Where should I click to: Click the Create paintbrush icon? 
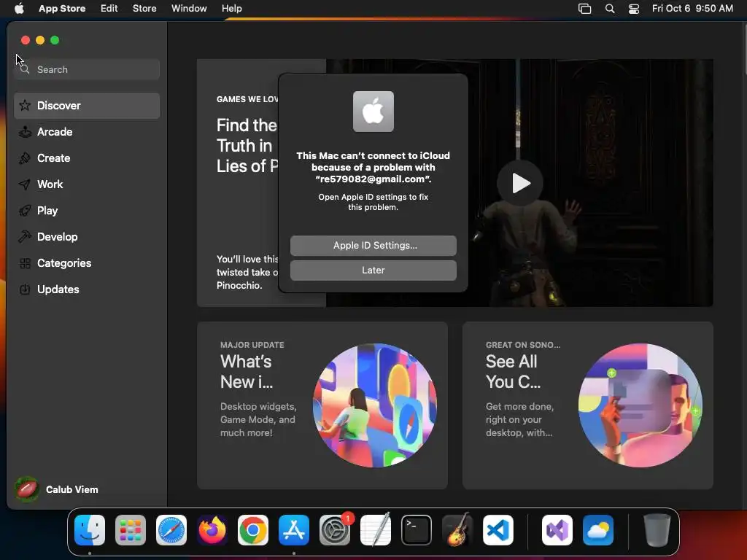[25, 158]
